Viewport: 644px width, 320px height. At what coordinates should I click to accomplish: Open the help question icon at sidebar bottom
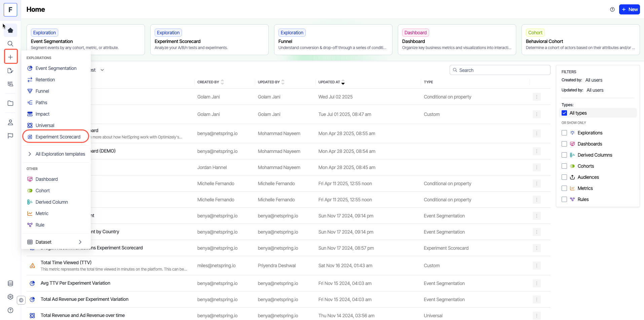(10, 310)
